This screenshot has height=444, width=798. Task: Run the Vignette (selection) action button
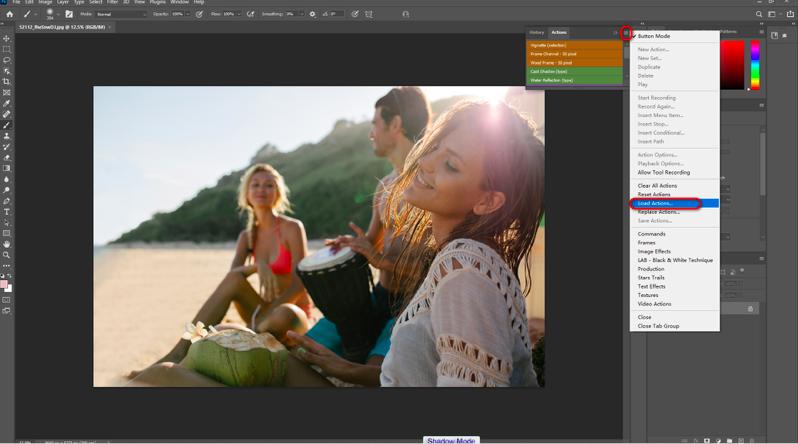(x=574, y=45)
